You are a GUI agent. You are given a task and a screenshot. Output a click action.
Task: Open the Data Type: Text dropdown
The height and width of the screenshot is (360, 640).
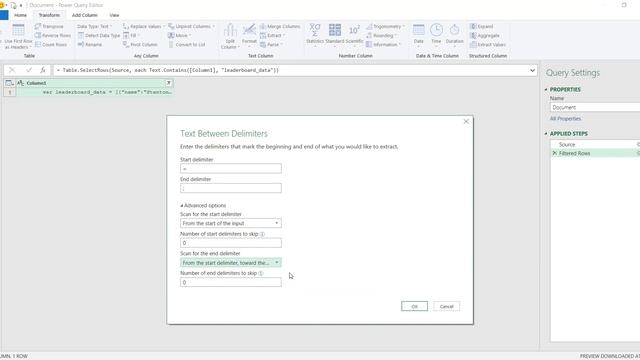click(95, 26)
